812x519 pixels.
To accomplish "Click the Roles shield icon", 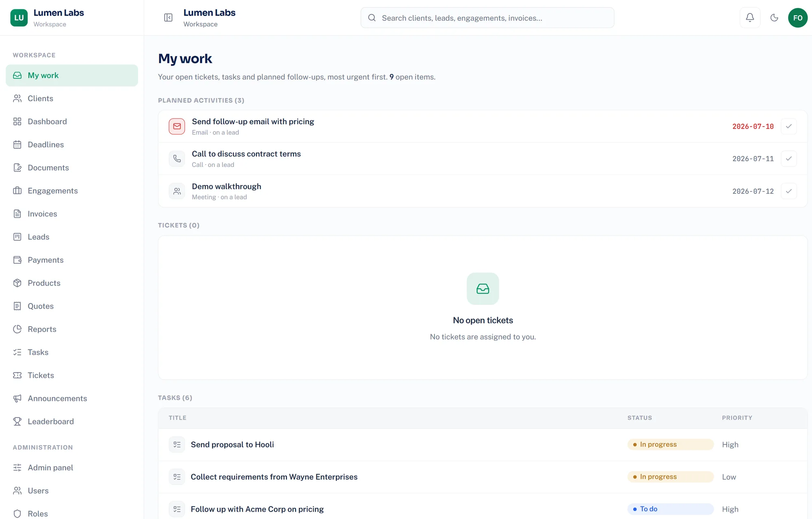I will point(17,514).
